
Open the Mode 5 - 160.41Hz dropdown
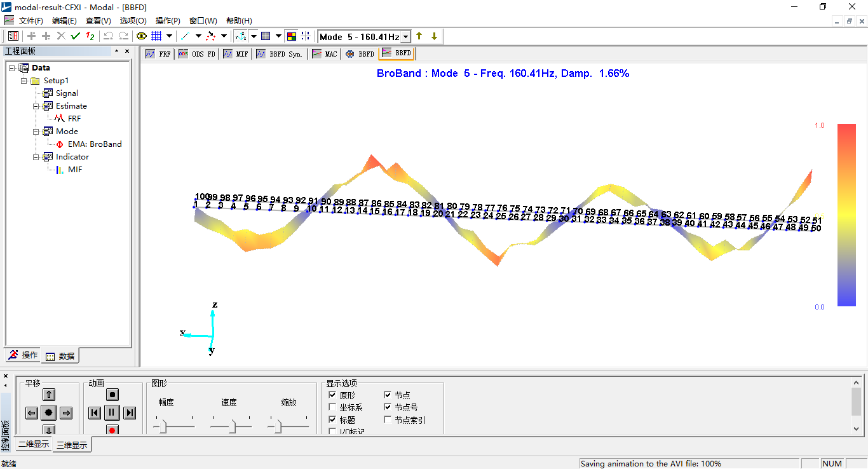(x=405, y=37)
